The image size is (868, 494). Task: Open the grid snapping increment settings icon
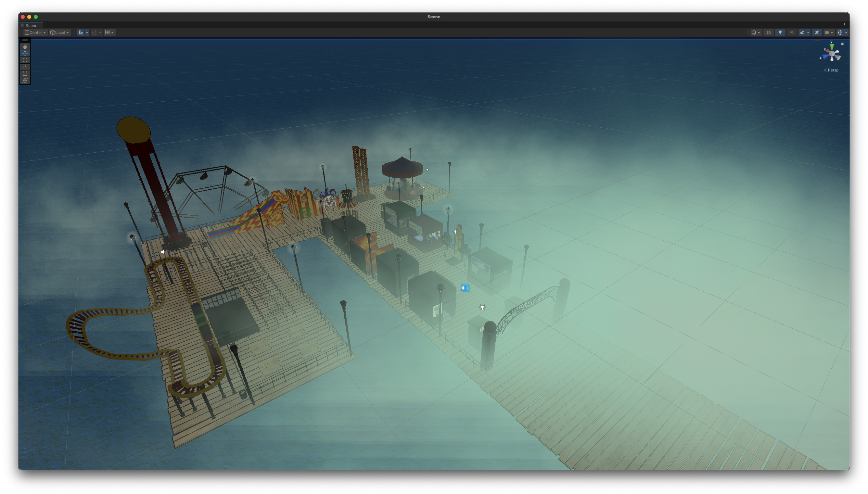(108, 32)
